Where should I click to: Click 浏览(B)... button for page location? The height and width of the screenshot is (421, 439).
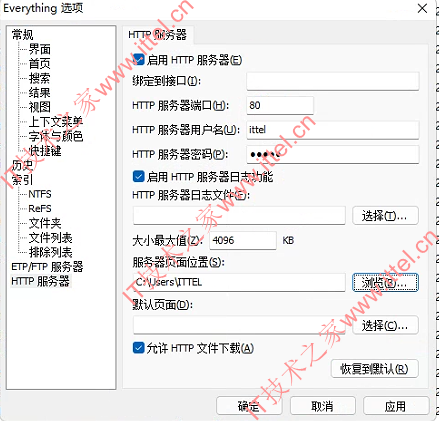pos(385,283)
